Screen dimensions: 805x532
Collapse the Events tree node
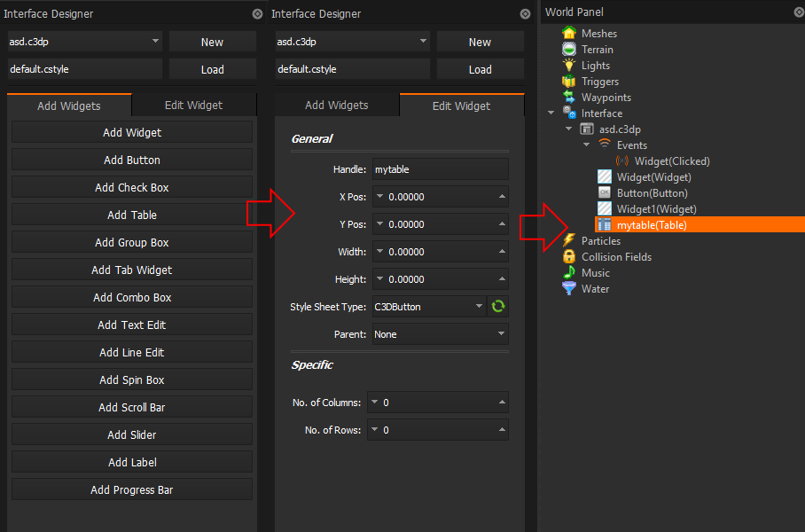click(x=587, y=145)
